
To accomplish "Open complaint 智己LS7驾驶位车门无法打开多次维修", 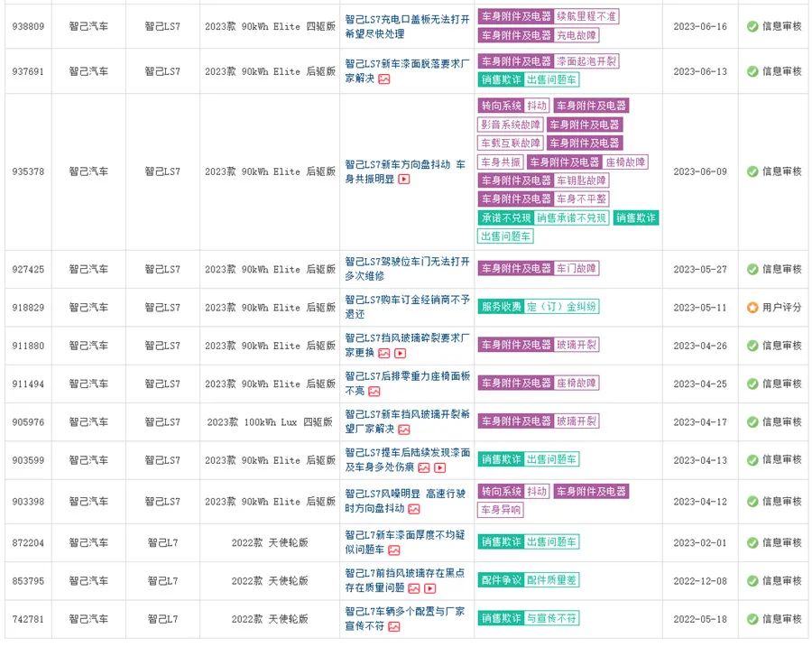I will (407, 269).
